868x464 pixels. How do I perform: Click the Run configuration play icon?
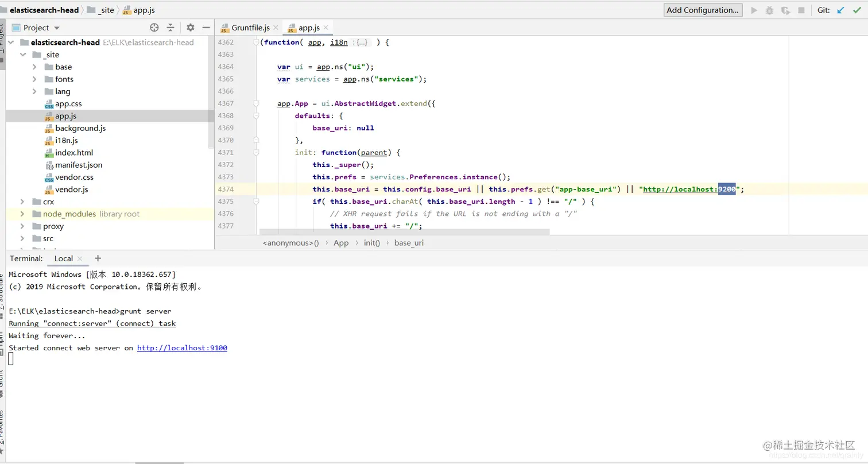click(x=754, y=10)
